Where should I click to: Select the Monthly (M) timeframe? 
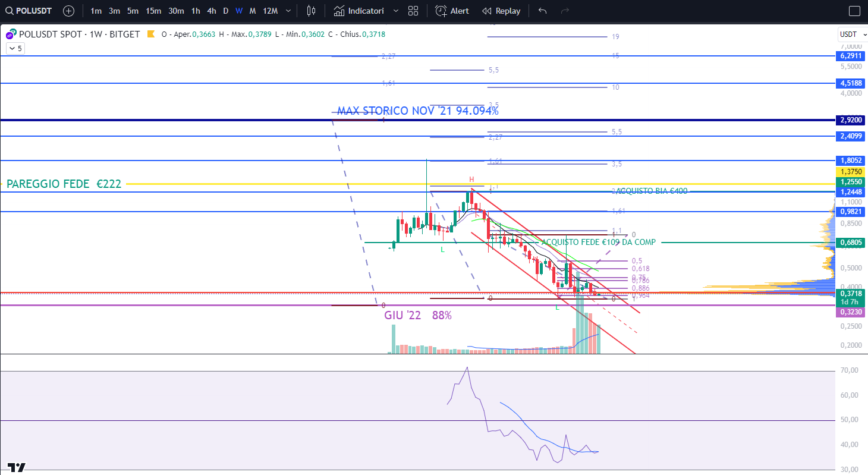[253, 11]
